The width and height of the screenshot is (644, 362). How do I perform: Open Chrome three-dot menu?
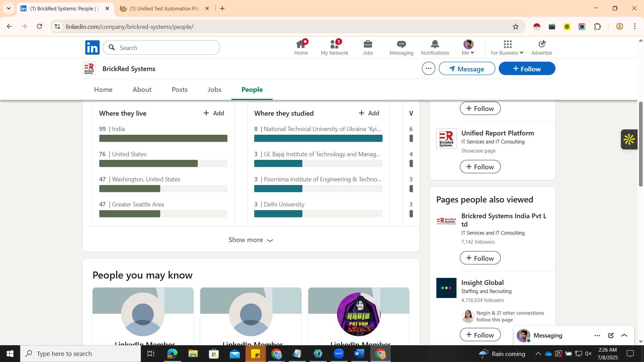635,26
